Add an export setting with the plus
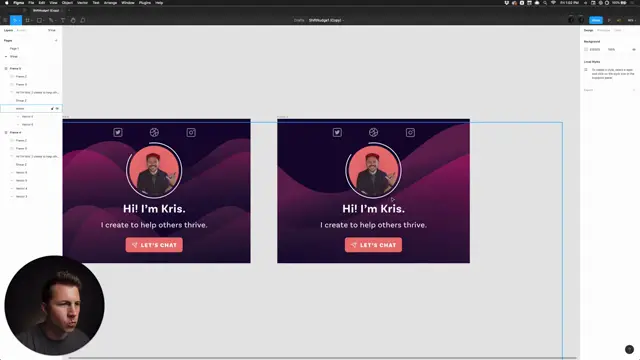640x360 pixels. point(634,90)
